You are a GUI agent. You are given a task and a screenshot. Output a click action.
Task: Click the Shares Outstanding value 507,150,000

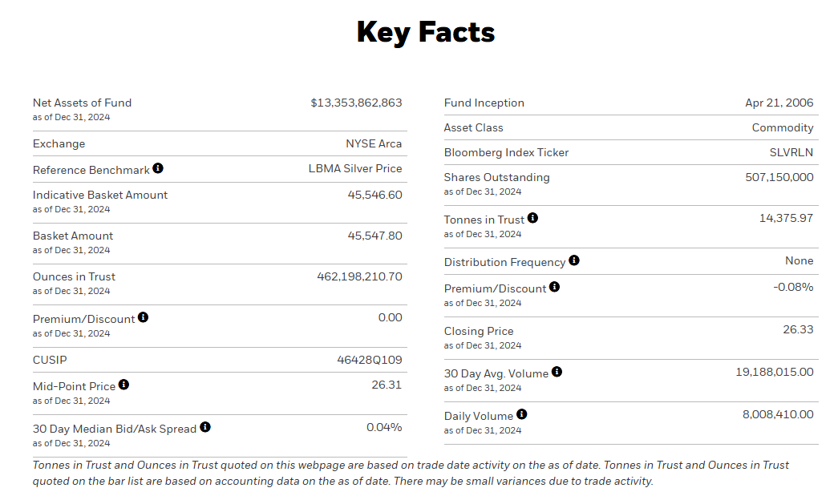tap(779, 177)
